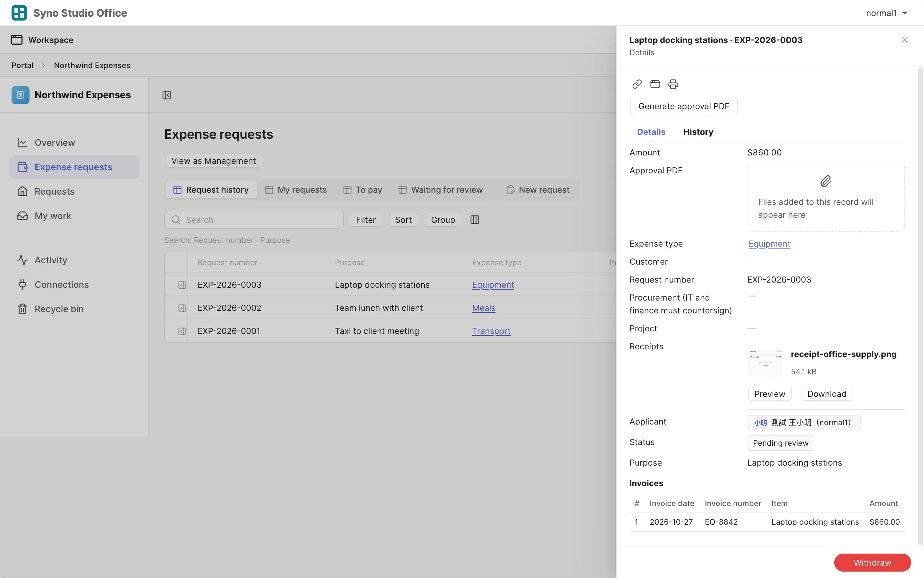
Task: Open the Sort options
Action: coord(403,220)
